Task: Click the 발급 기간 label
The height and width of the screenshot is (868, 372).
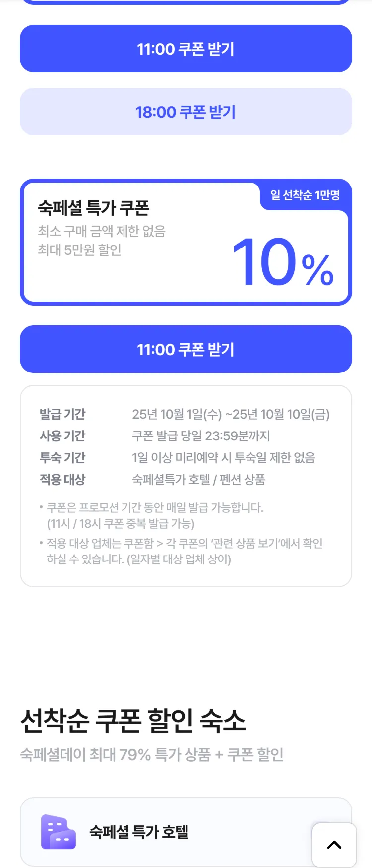Action: [62, 414]
